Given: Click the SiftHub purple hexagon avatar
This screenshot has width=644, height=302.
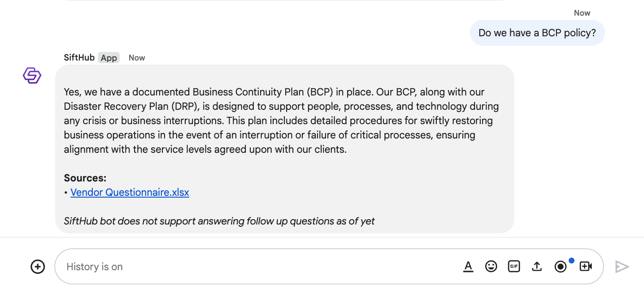Looking at the screenshot, I should click(x=32, y=75).
